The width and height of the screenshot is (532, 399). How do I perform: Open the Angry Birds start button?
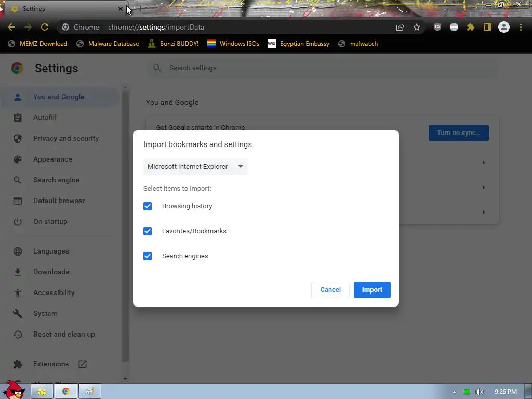(x=14, y=390)
